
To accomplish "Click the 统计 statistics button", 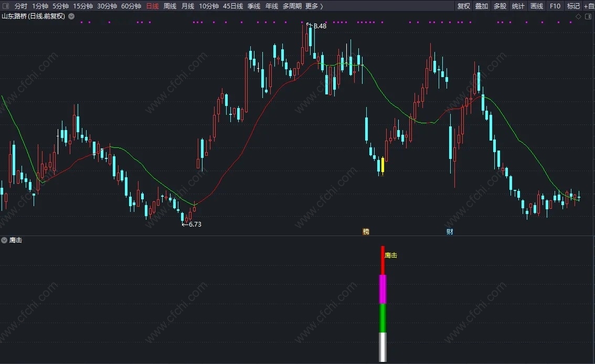I will tap(518, 6).
